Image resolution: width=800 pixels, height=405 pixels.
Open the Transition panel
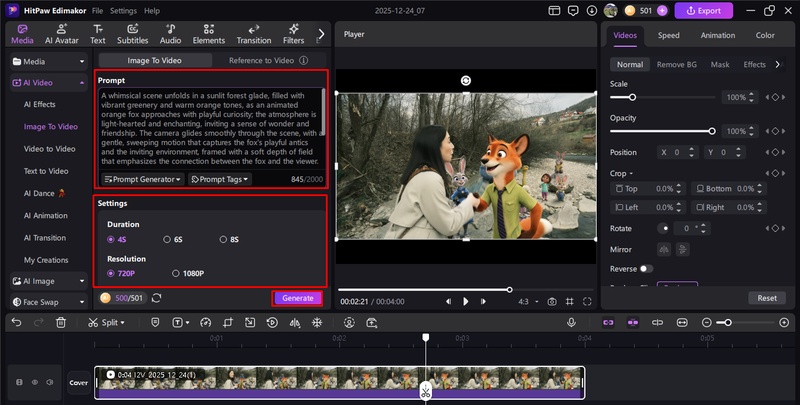coord(254,34)
